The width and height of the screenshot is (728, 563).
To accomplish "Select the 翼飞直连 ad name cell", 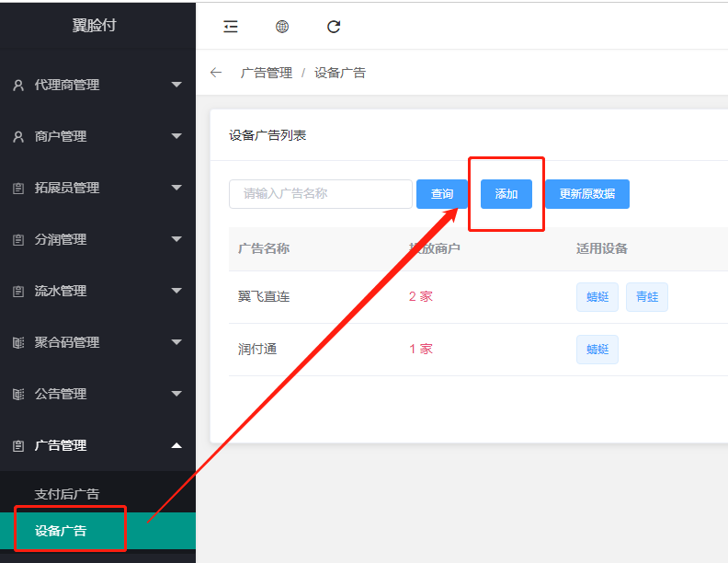I will coord(264,297).
